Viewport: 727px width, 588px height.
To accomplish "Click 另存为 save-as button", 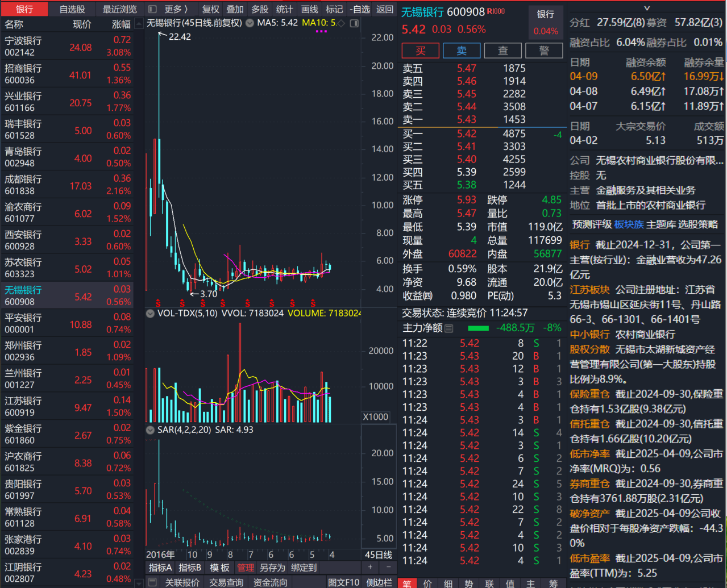I will [272, 568].
